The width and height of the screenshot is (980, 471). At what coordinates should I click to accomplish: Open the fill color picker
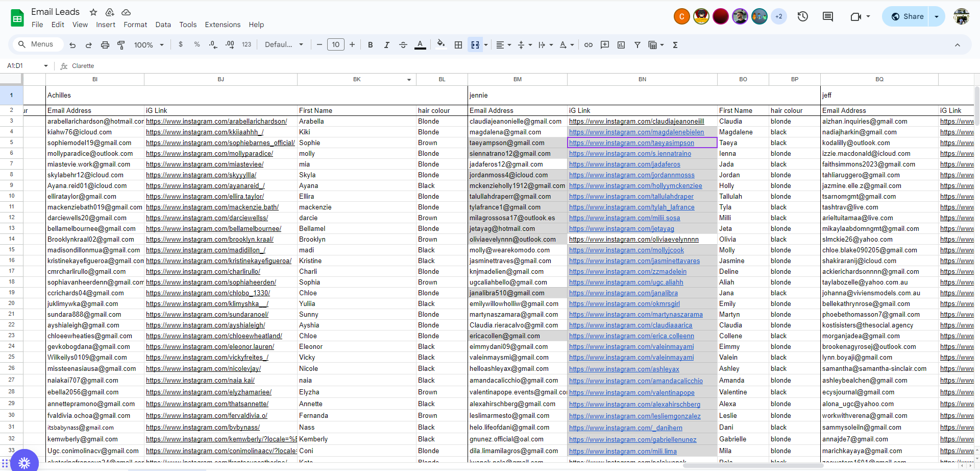tap(441, 45)
